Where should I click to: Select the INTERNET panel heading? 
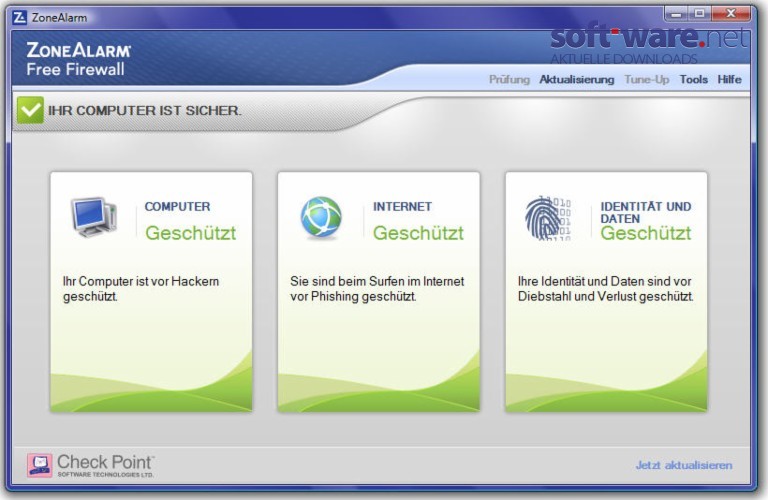[x=402, y=207]
